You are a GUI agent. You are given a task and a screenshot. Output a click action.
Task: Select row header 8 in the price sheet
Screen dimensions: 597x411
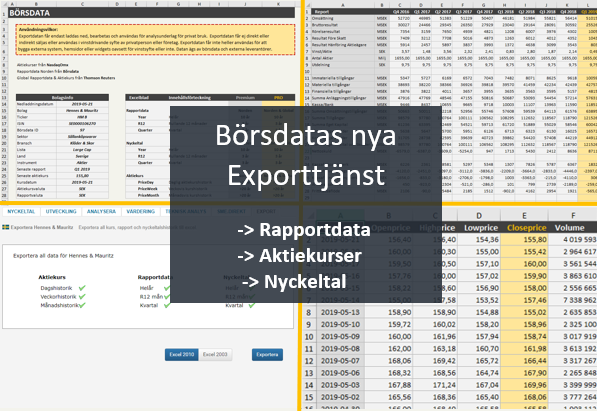tap(309, 312)
